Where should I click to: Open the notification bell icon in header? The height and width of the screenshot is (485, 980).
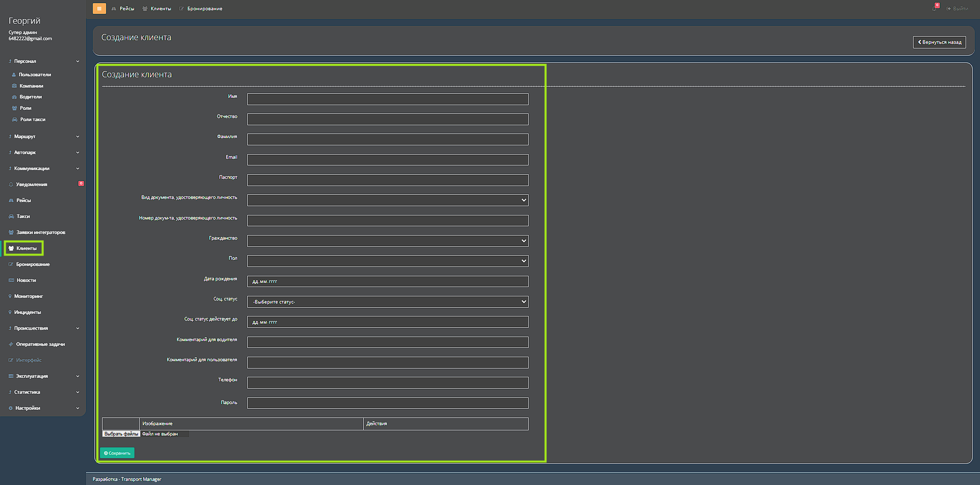coord(934,8)
